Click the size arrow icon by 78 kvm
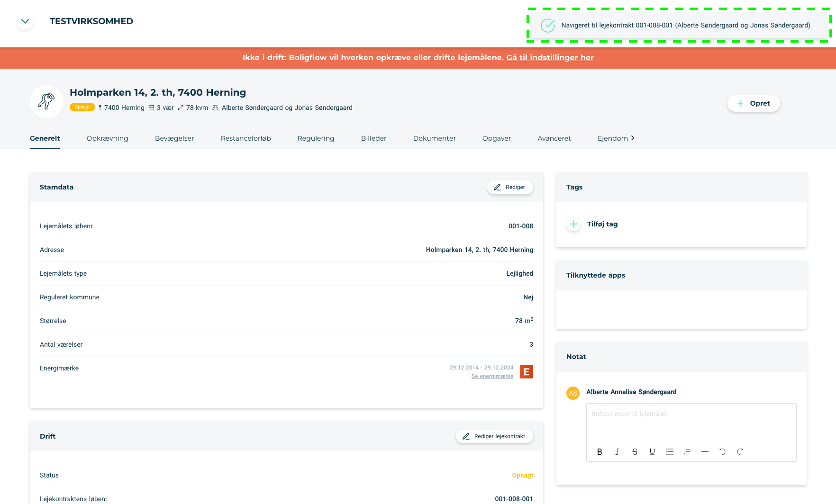This screenshot has height=504, width=836. pos(181,108)
